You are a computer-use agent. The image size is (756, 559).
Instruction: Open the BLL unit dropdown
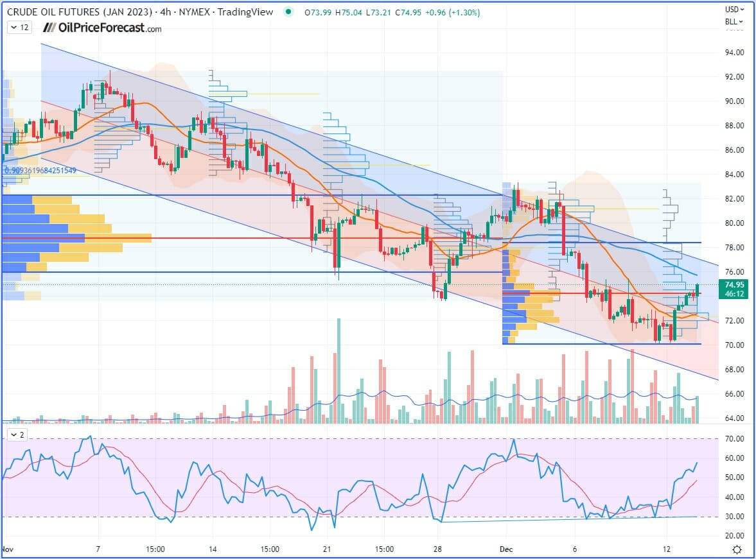[x=734, y=22]
